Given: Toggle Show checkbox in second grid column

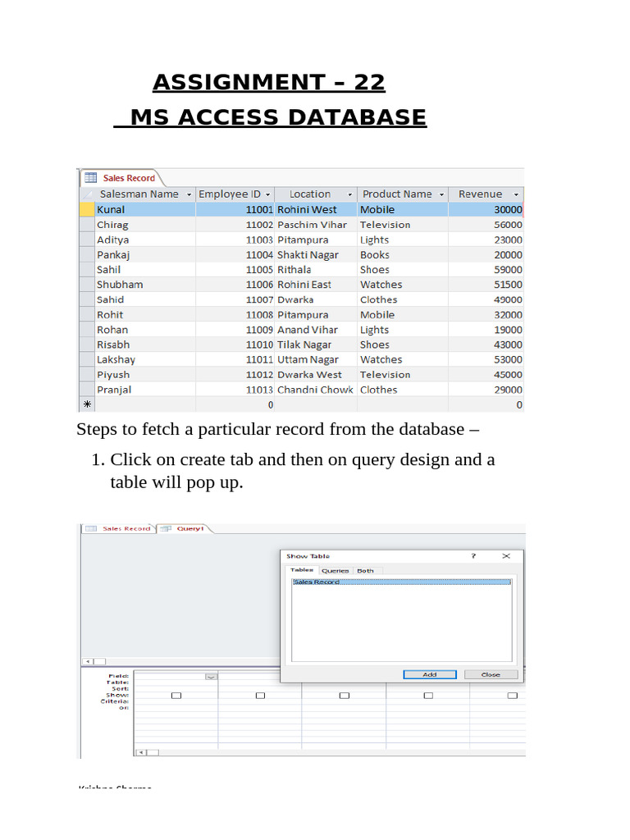Looking at the screenshot, I should pyautogui.click(x=260, y=696).
